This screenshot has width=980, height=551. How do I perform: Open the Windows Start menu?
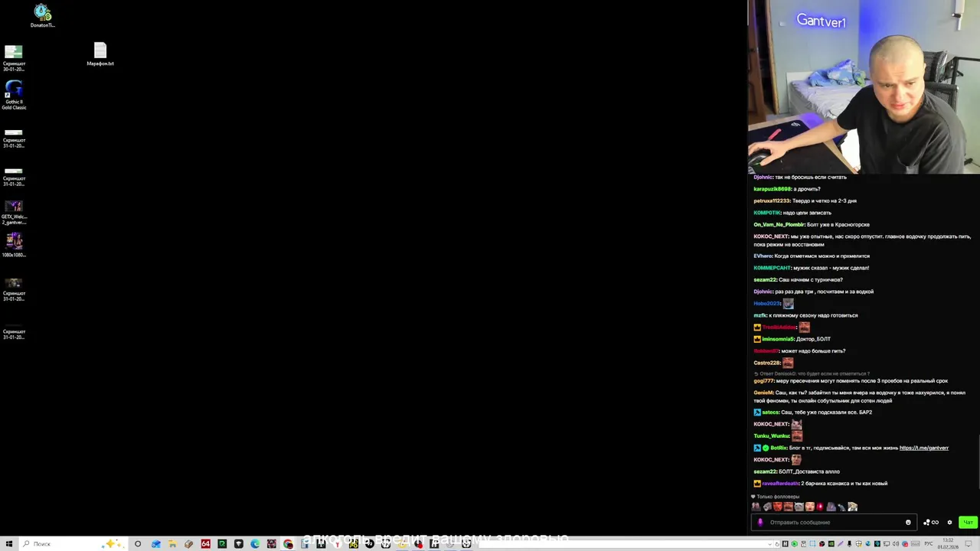pos(9,543)
